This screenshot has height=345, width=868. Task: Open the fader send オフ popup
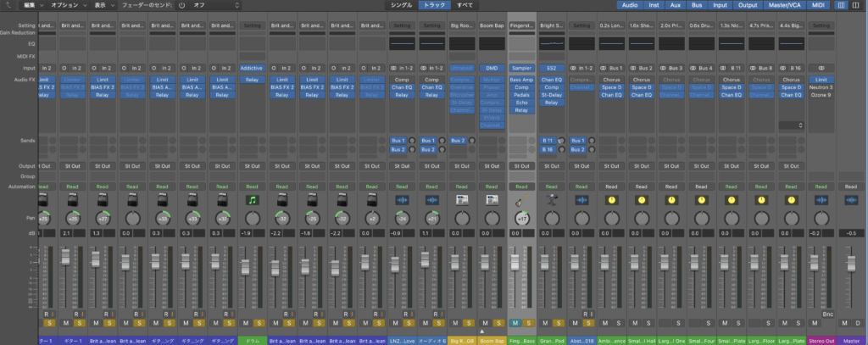click(x=214, y=5)
